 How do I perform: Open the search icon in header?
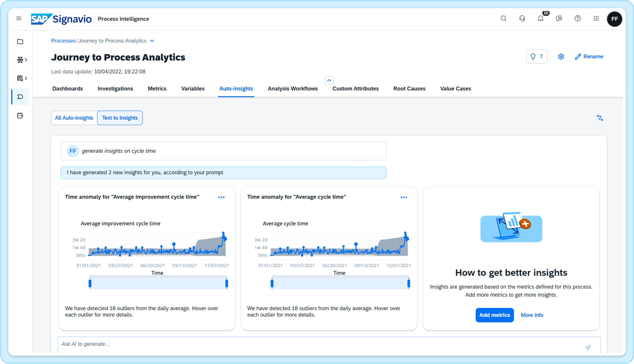pyautogui.click(x=503, y=19)
